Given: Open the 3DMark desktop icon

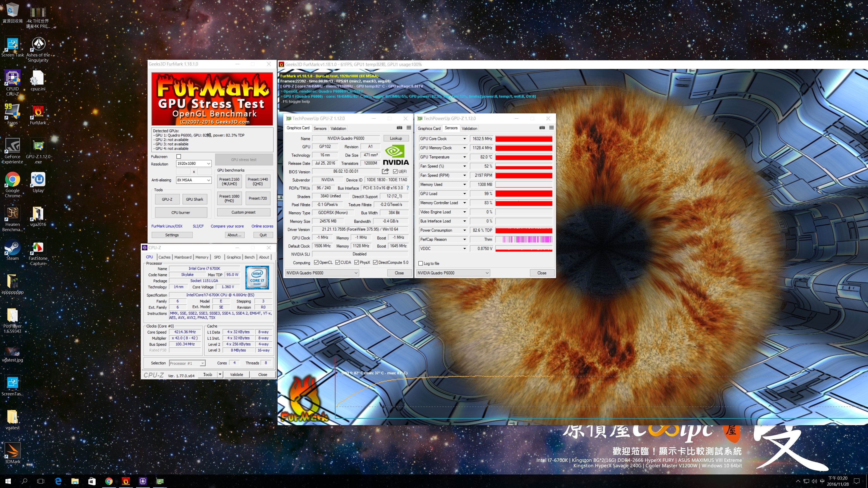Looking at the screenshot, I should [x=12, y=453].
